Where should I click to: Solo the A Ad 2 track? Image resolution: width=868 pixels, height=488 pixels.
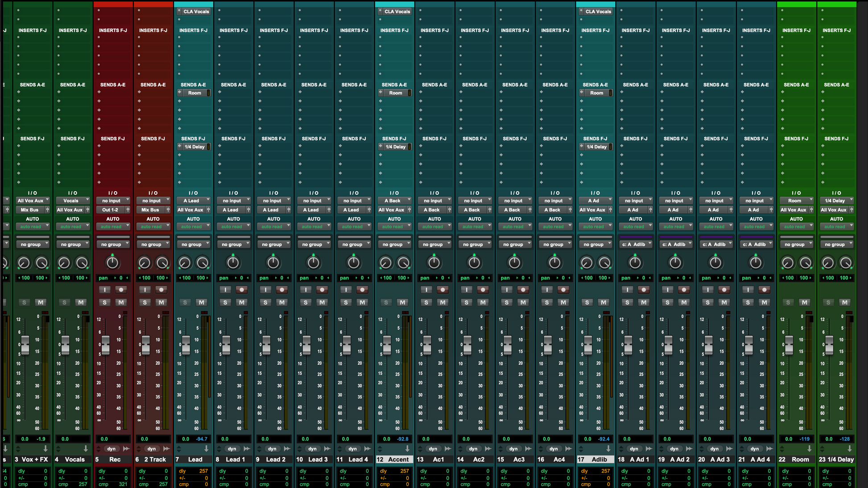[x=667, y=303]
